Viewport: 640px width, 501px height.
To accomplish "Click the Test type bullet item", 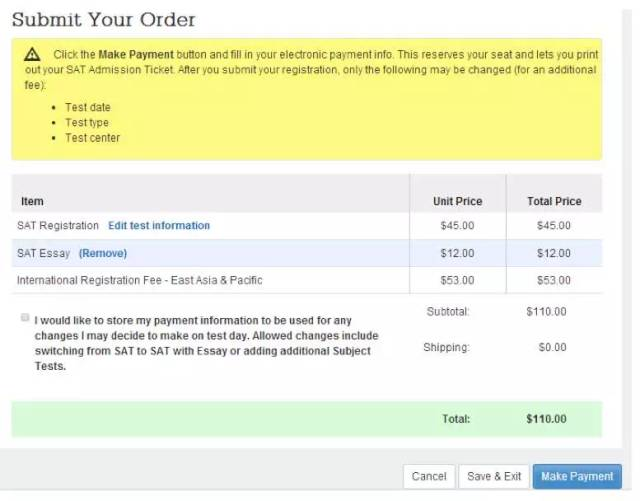I will pyautogui.click(x=87, y=122).
